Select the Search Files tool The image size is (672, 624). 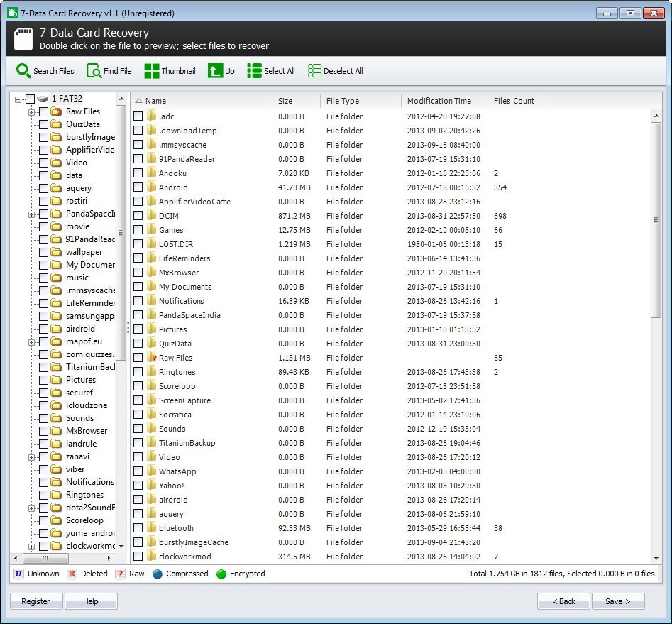(x=45, y=70)
